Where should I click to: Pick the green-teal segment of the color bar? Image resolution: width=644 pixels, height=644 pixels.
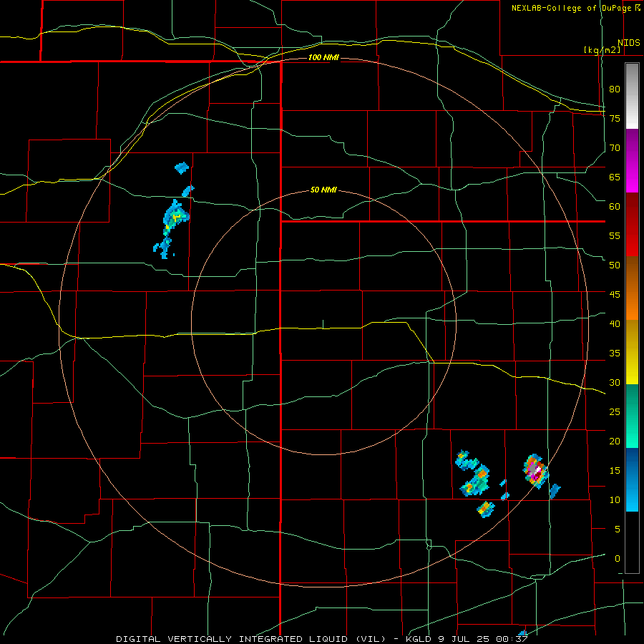tap(632, 416)
